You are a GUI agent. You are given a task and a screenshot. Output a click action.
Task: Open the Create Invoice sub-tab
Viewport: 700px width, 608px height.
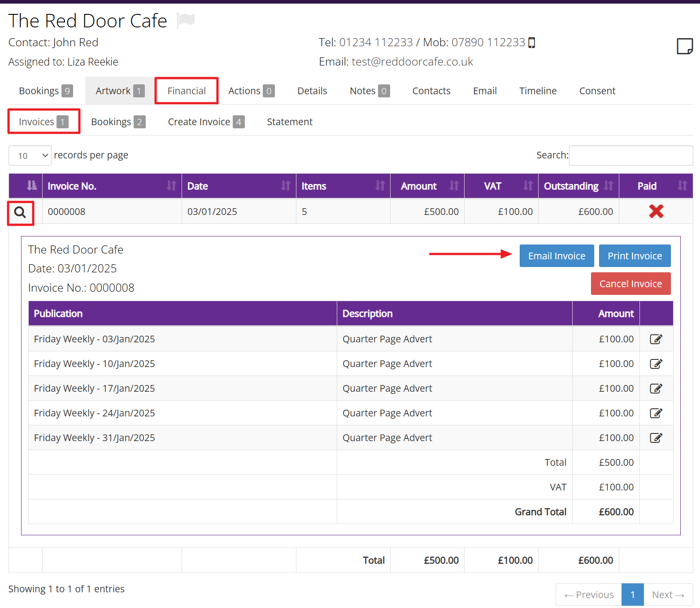click(x=206, y=122)
